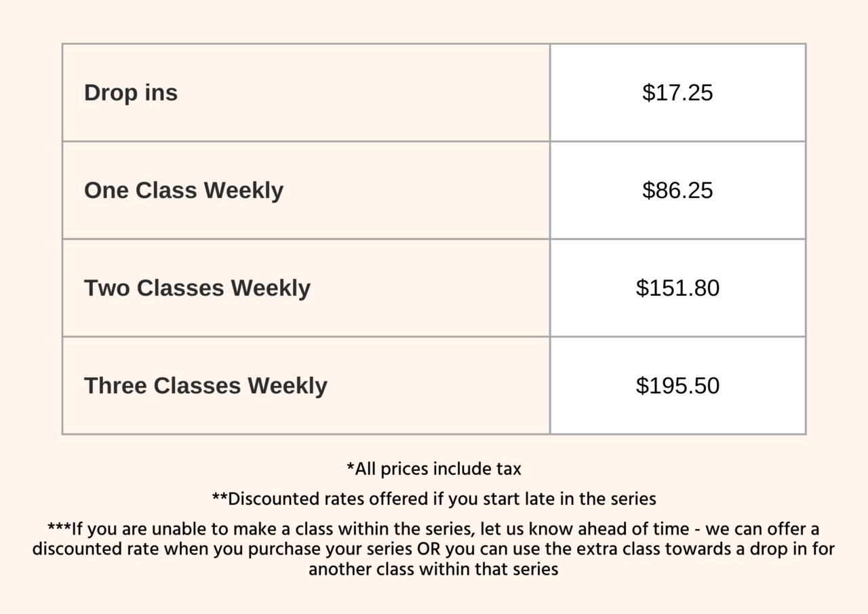
Task: Select the $151.80 price cell
Action: click(677, 288)
